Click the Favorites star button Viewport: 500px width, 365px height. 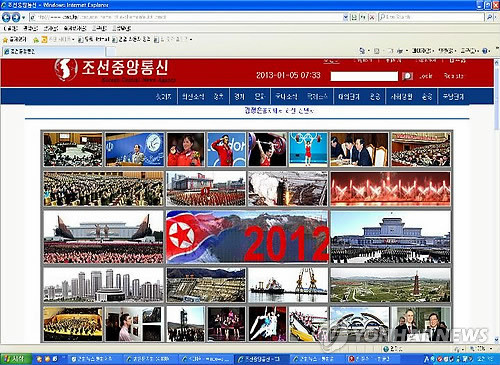(15, 39)
